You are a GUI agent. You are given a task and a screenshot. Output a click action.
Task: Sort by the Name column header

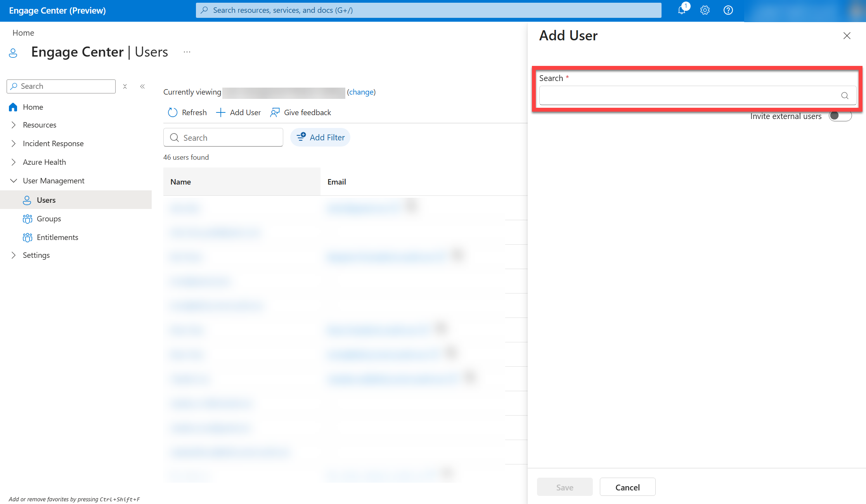tap(242, 181)
